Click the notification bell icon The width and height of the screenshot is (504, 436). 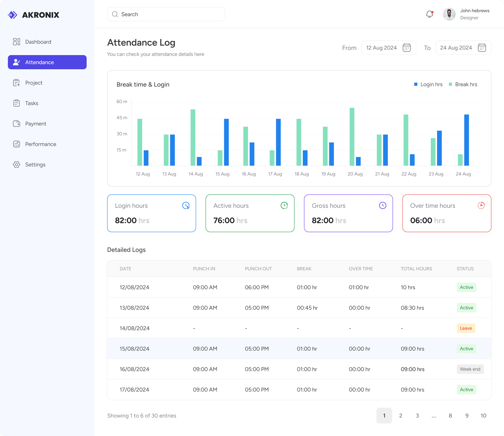(429, 14)
